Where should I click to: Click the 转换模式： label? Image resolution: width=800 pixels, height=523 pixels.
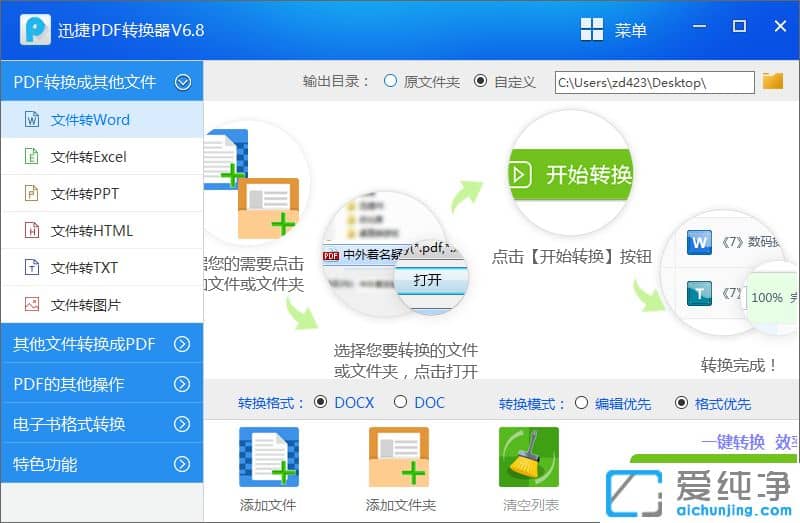[532, 404]
